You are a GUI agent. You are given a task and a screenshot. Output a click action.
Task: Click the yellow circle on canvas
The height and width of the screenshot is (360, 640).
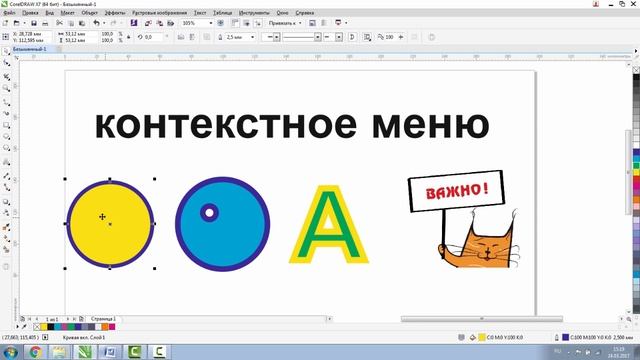(110, 224)
